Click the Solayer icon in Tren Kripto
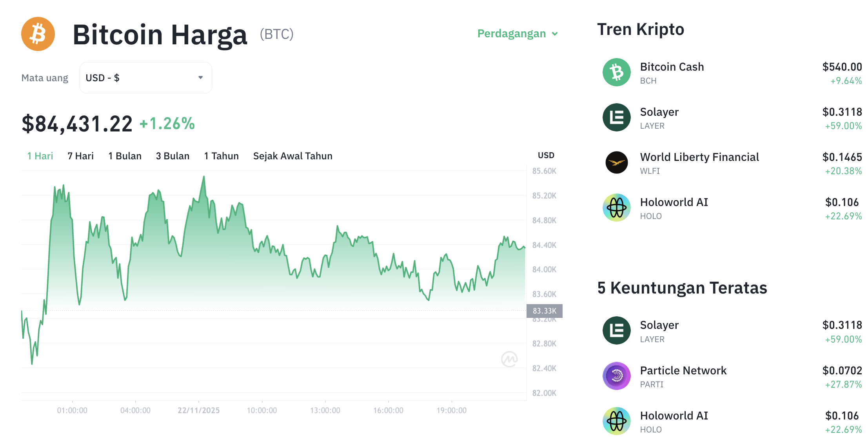868x445 pixels. click(616, 117)
